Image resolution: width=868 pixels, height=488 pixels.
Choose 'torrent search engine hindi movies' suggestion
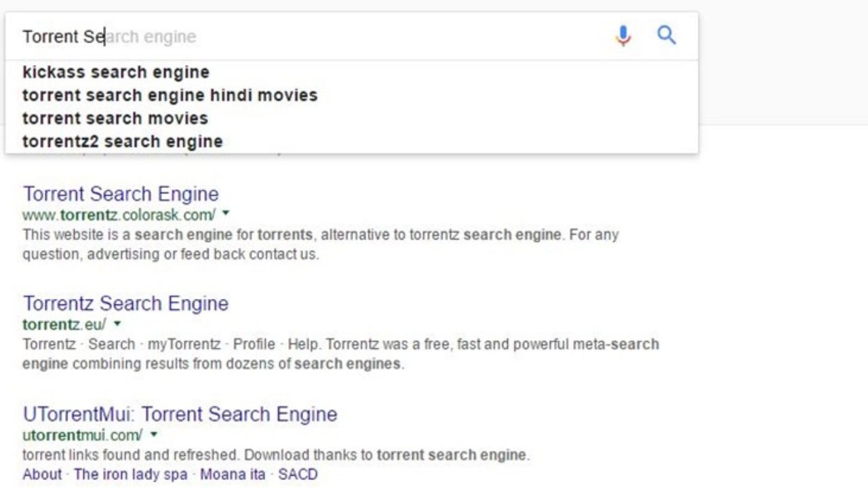point(170,96)
